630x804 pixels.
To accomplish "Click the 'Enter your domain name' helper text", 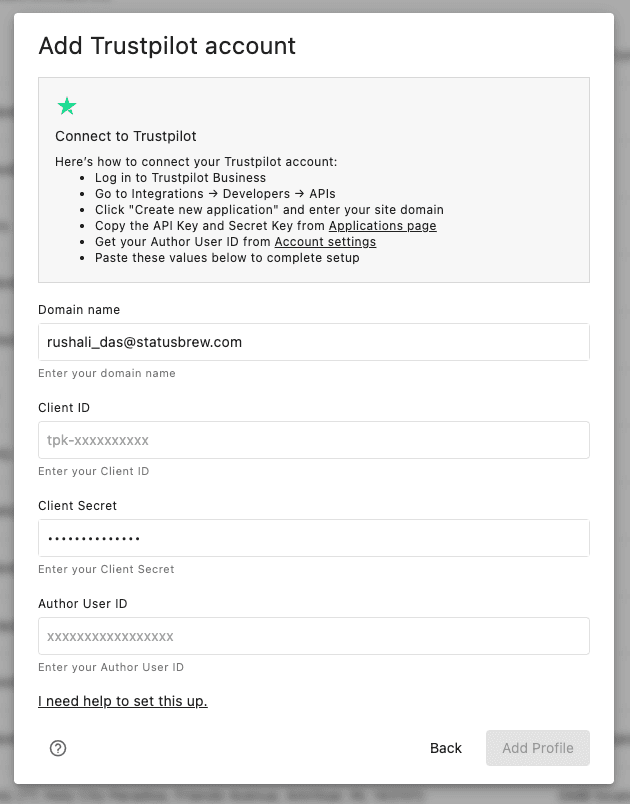I will point(106,373).
